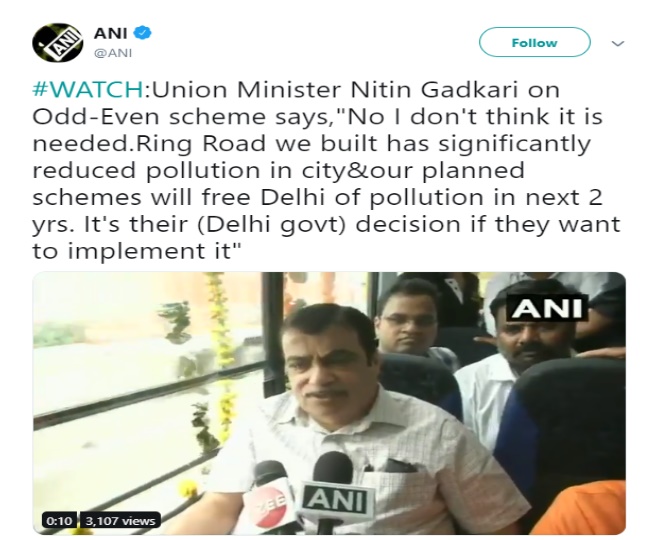The image size is (650, 540).
Task: Open the ANI profile avatar
Action: pyautogui.click(x=58, y=43)
